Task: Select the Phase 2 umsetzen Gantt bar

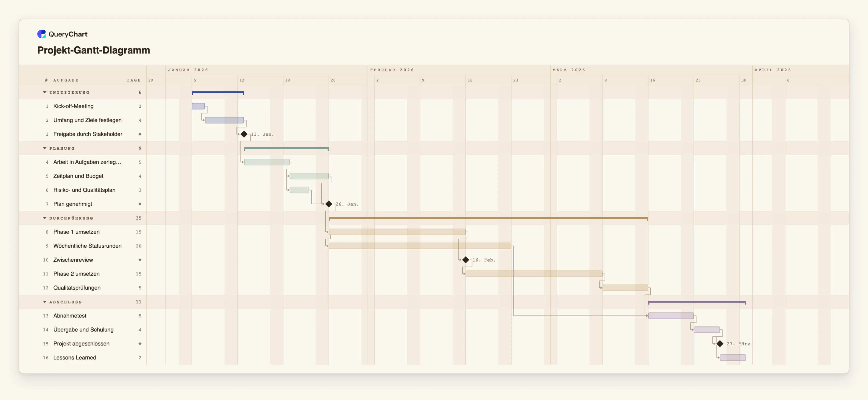Action: pyautogui.click(x=534, y=274)
